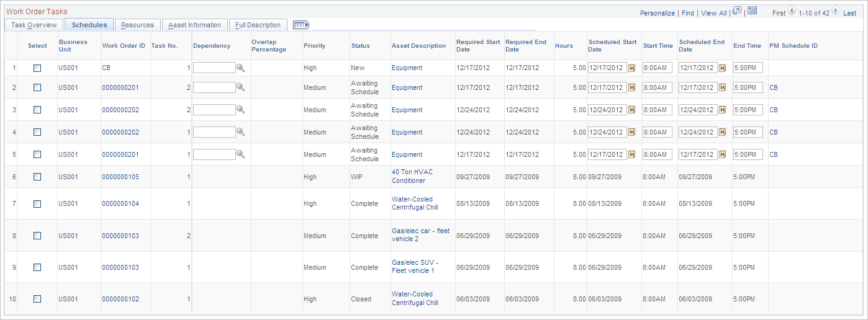This screenshot has width=868, height=320.
Task: Edit Start Time field in row 2
Action: (658, 88)
